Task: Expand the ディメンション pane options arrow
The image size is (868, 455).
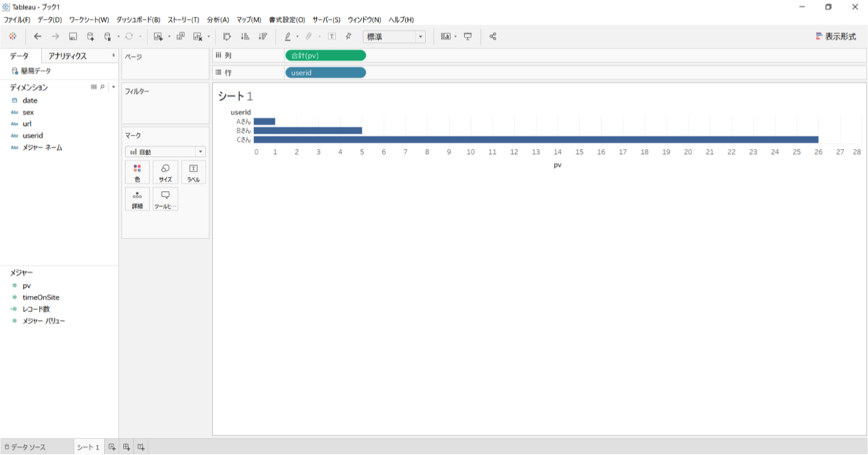Action: click(114, 87)
